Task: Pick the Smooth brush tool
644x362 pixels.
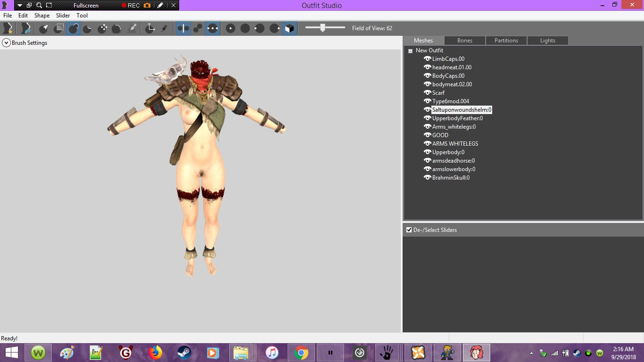Action: coord(117,28)
